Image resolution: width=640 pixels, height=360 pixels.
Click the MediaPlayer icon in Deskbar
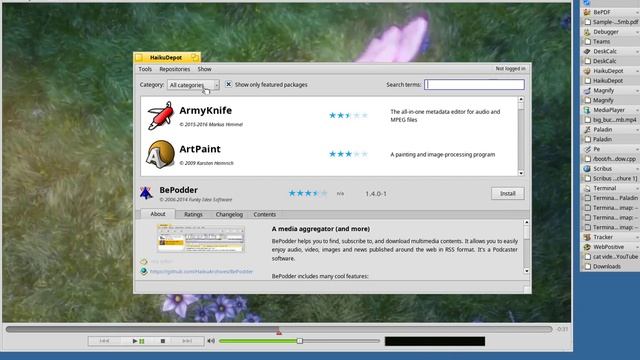click(587, 110)
